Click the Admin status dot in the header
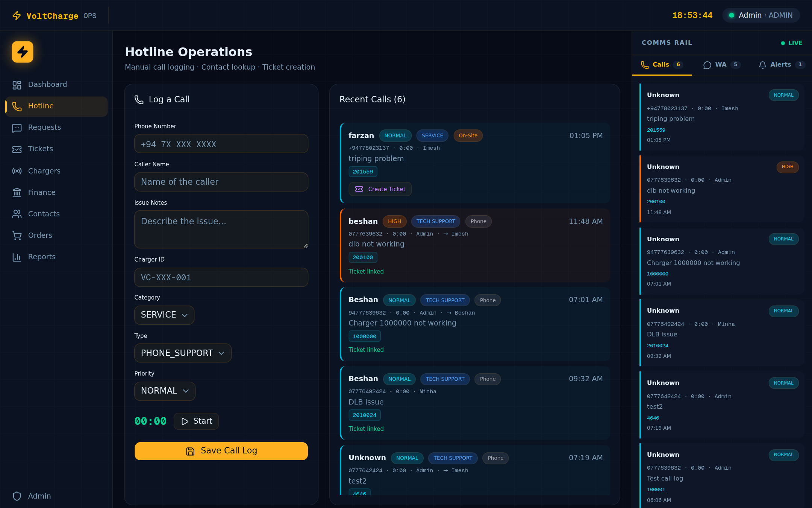Viewport: 812px width, 508px height. [732, 15]
